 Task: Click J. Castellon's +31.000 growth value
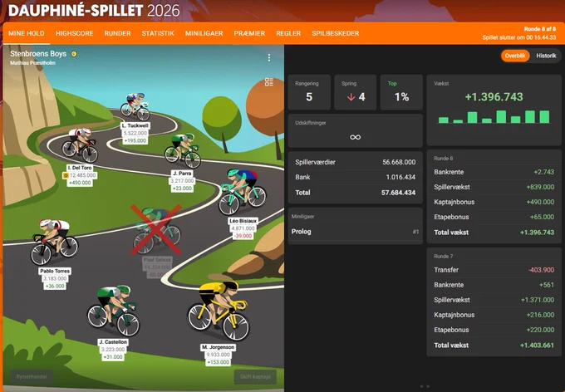click(x=113, y=357)
